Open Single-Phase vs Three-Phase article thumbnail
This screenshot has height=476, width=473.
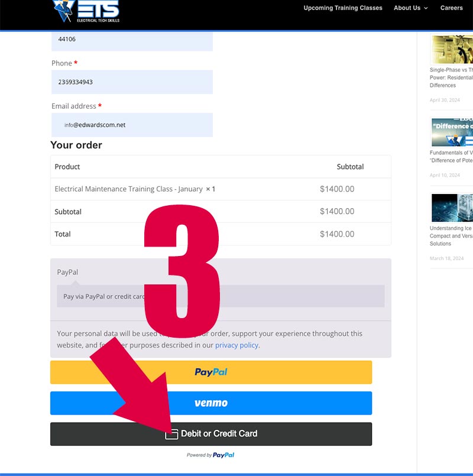(452, 49)
